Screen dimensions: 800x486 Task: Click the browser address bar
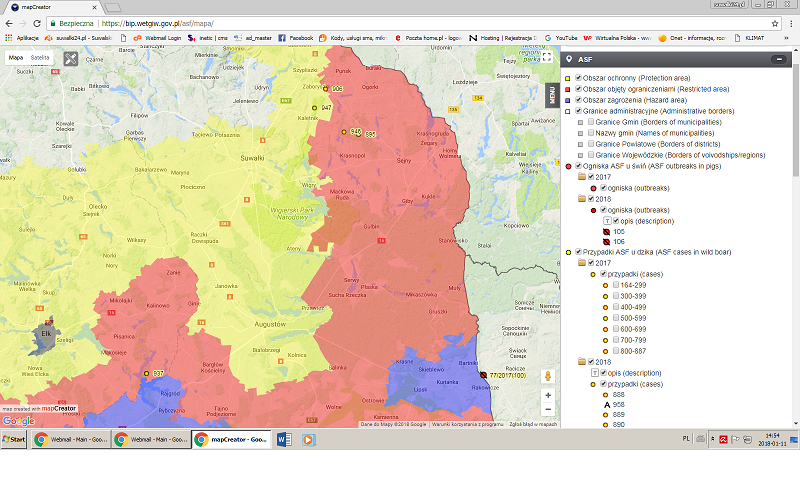(x=400, y=22)
